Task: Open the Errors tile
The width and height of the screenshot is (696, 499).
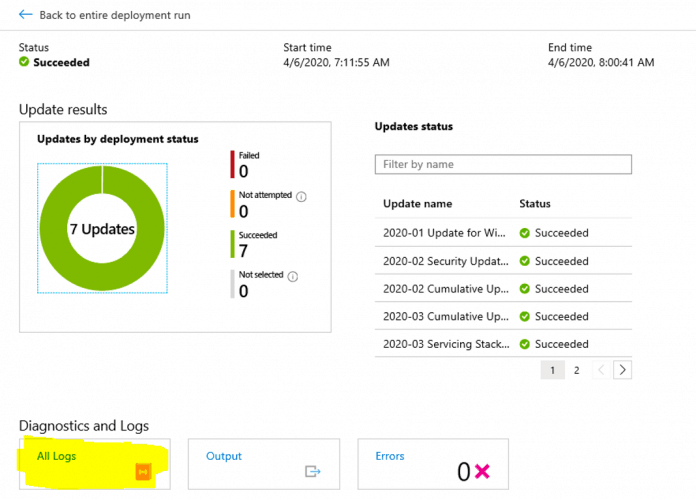Action: (433, 464)
